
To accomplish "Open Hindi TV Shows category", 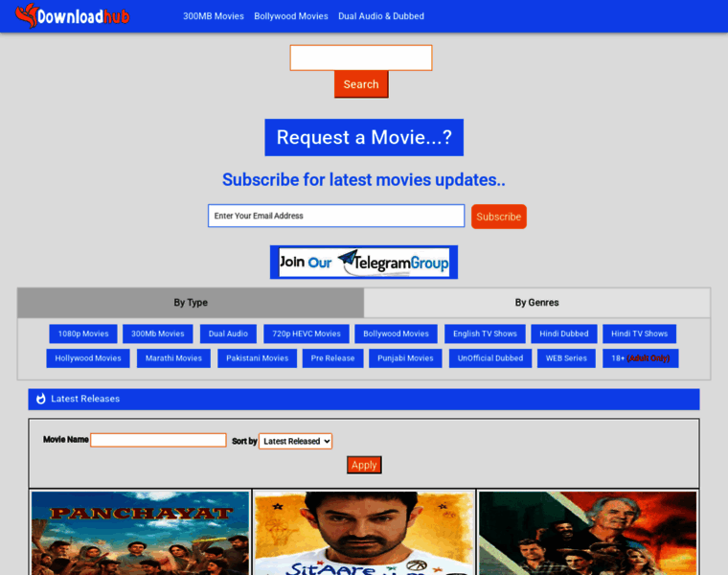I will (x=639, y=333).
